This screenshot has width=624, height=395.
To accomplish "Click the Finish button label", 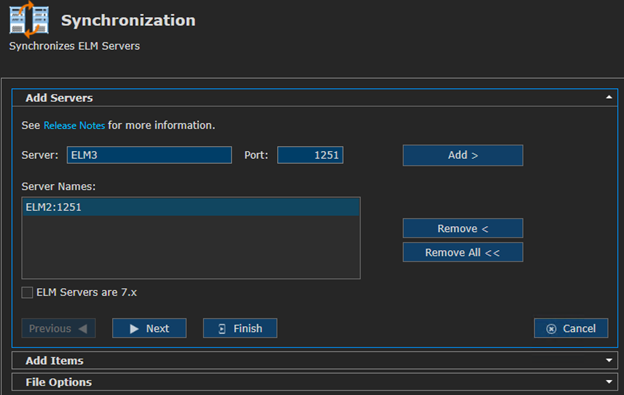I will point(248,329).
